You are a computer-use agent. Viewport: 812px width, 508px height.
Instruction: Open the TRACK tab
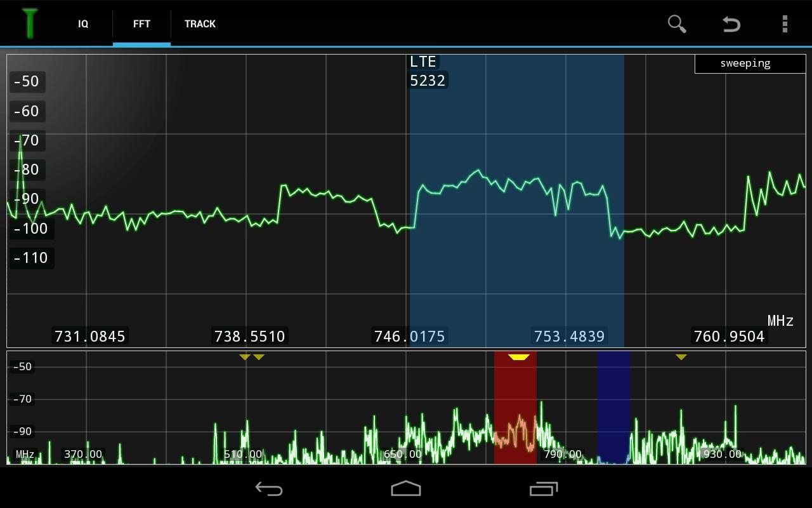click(200, 24)
